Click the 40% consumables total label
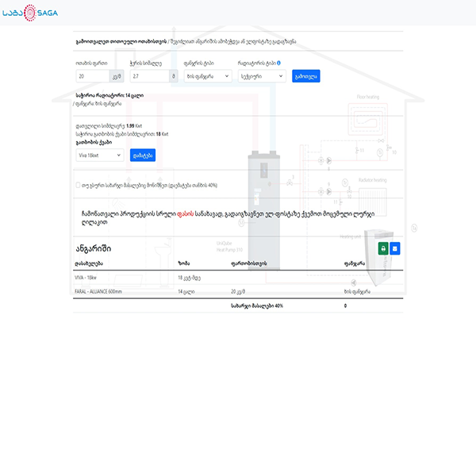The image size is (476, 476). [257, 305]
